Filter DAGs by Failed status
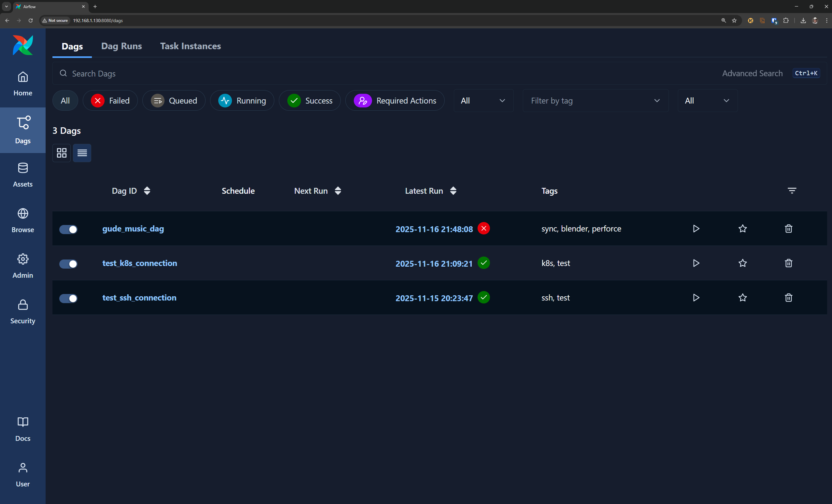Viewport: 832px width, 504px height. pos(110,101)
